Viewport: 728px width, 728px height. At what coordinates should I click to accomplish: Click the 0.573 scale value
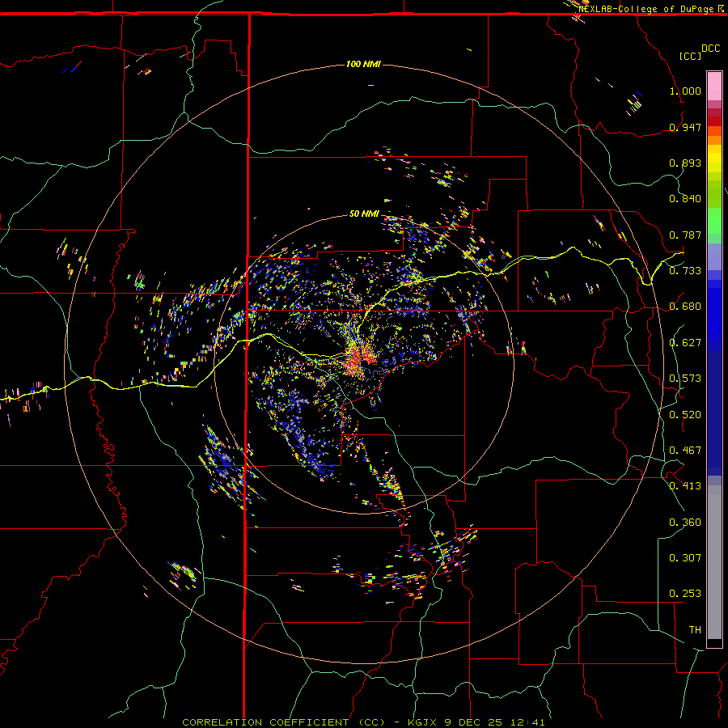coord(685,379)
